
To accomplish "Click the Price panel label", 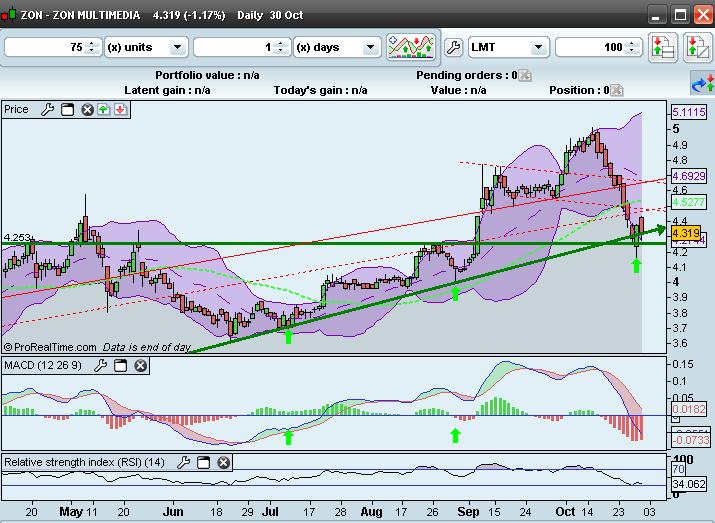I will pyautogui.click(x=16, y=109).
